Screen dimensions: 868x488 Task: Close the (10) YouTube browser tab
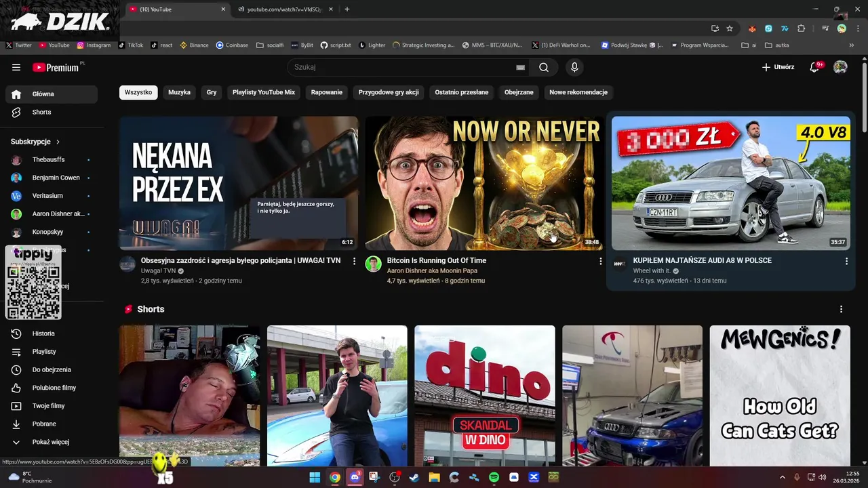coord(222,9)
